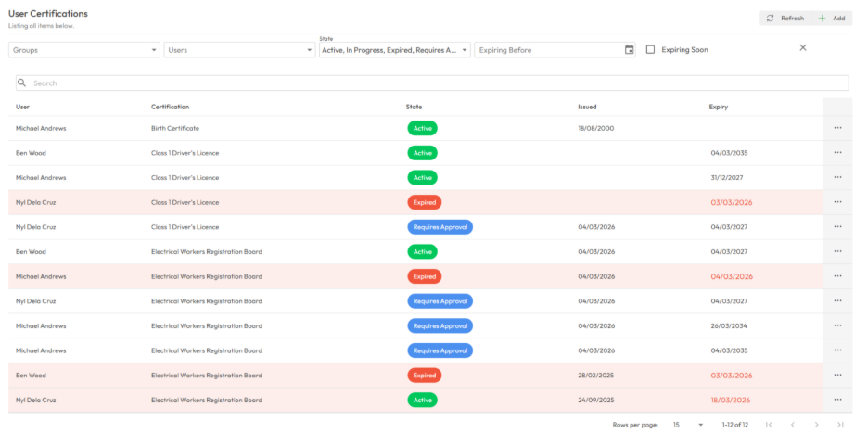Open row actions for the last Nyl Dela Cruz entry
The height and width of the screenshot is (446, 868).
[837, 400]
